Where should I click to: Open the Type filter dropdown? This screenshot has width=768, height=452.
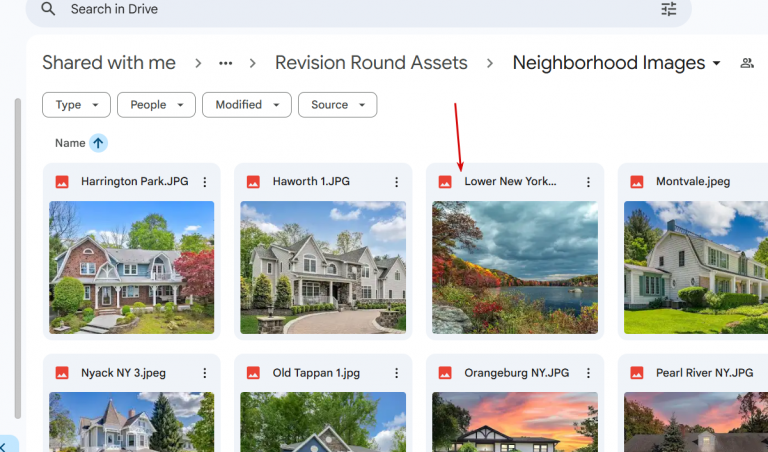(76, 105)
